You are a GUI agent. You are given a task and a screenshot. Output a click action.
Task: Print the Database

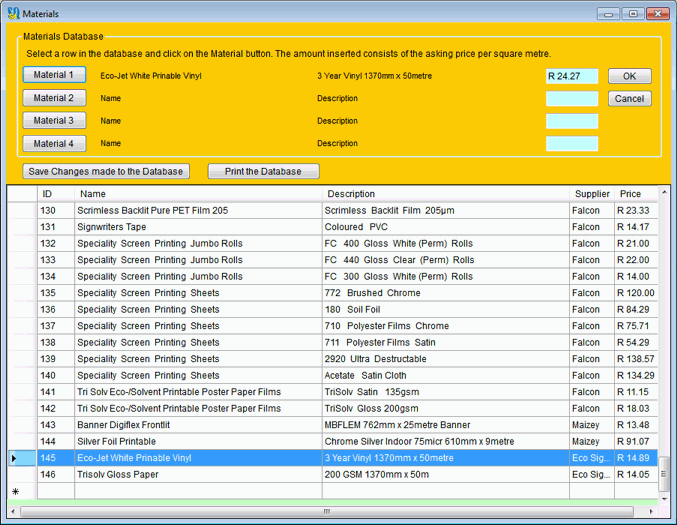(x=263, y=171)
